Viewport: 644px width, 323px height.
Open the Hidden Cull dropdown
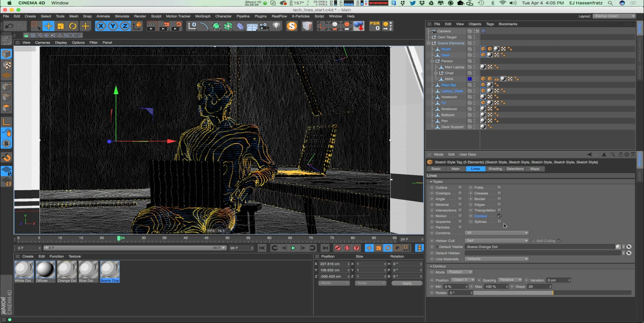(x=496, y=240)
